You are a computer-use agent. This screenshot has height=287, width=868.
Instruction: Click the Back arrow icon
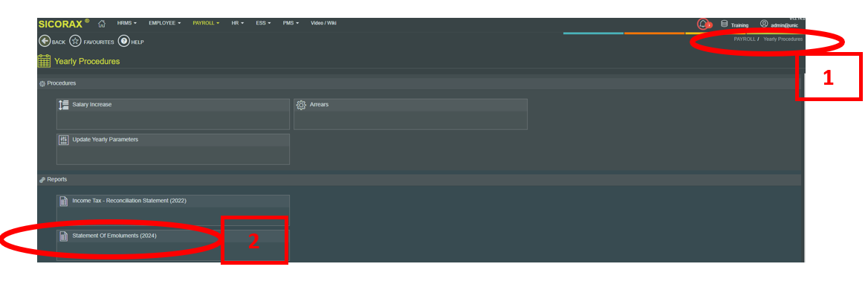coord(45,42)
